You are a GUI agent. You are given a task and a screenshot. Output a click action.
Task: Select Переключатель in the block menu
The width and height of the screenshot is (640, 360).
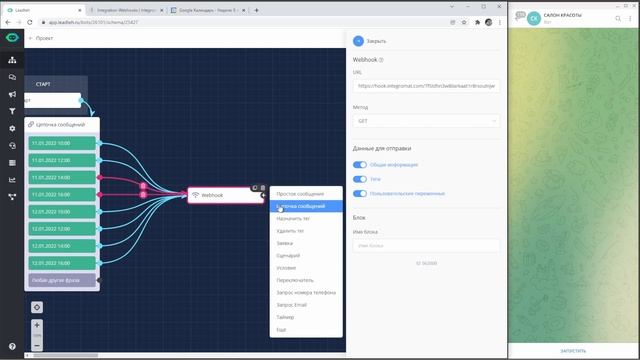[x=306, y=280]
